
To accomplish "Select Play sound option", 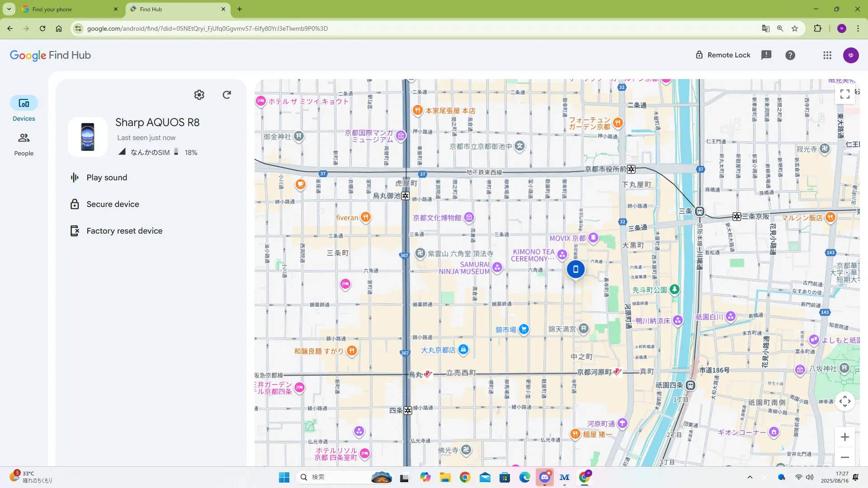I will (107, 178).
